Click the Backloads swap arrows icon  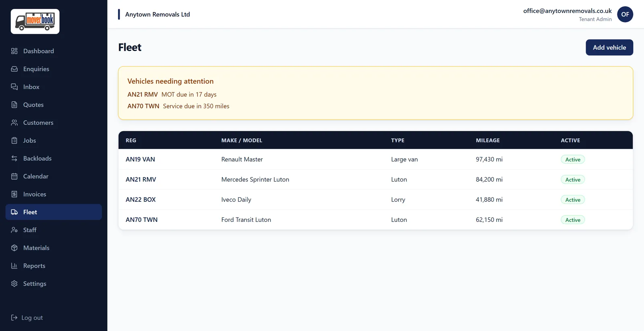coord(14,158)
